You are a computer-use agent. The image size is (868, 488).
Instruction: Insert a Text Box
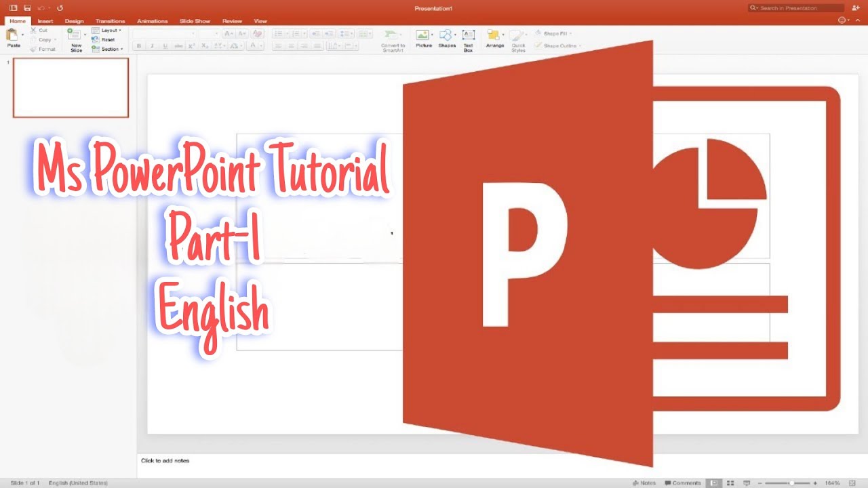click(468, 41)
